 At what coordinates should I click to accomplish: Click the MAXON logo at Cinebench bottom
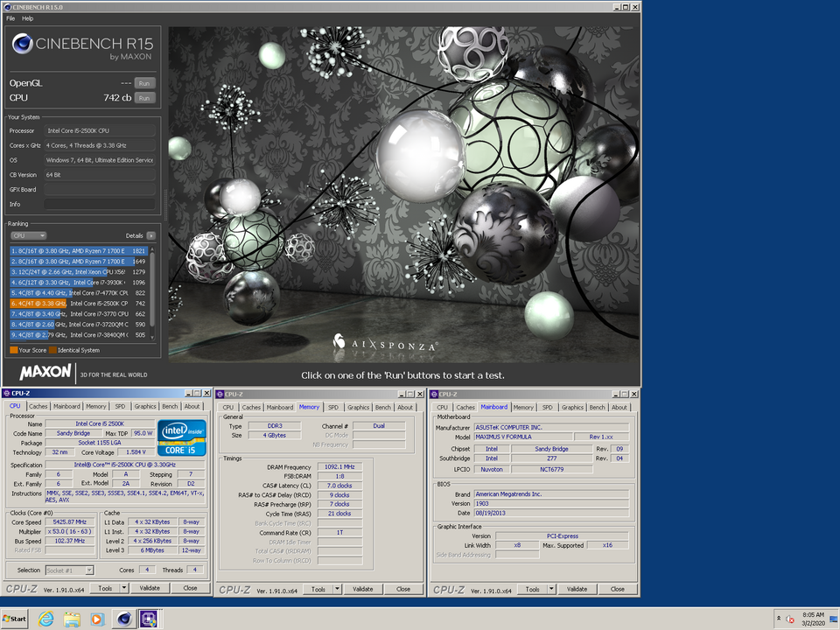pyautogui.click(x=45, y=372)
